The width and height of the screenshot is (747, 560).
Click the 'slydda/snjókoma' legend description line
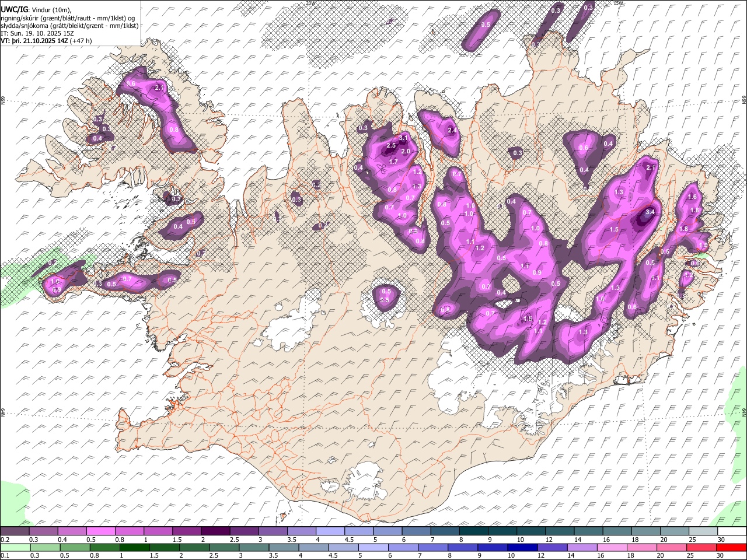click(69, 26)
